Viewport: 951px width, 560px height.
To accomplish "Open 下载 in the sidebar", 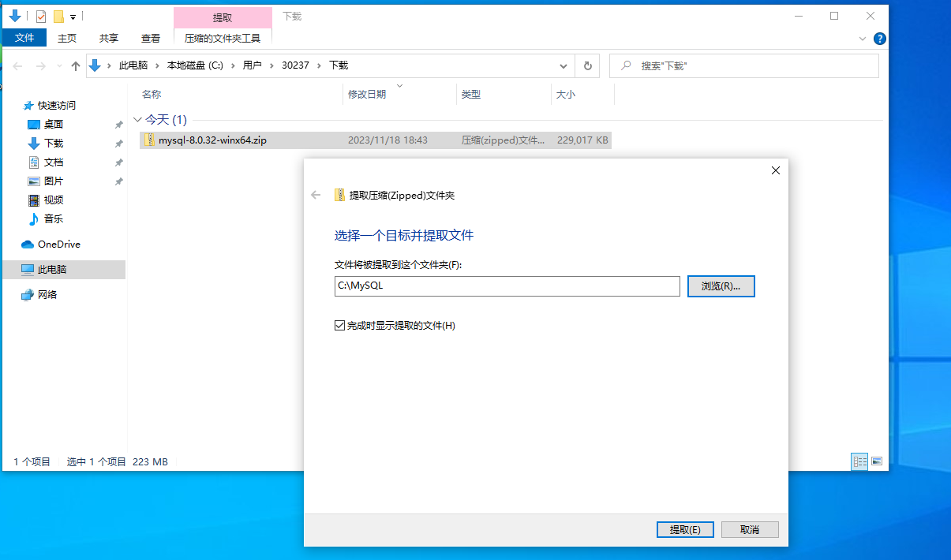I will tap(53, 143).
